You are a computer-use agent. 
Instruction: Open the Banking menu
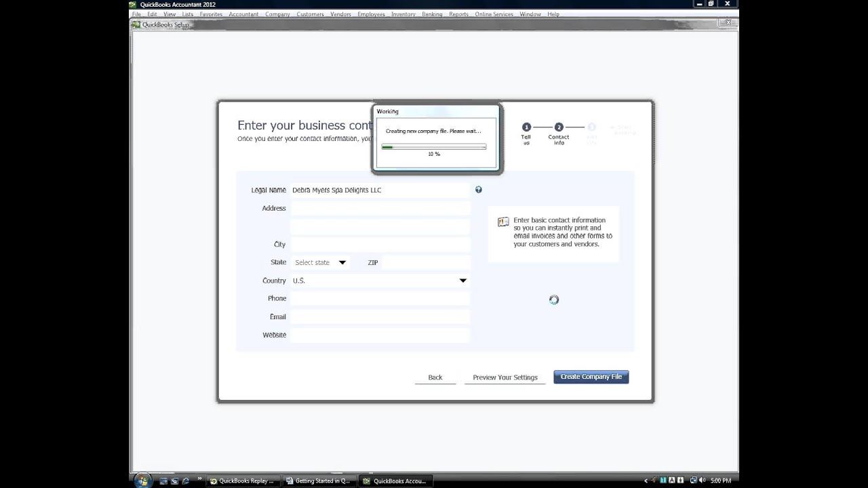(432, 14)
